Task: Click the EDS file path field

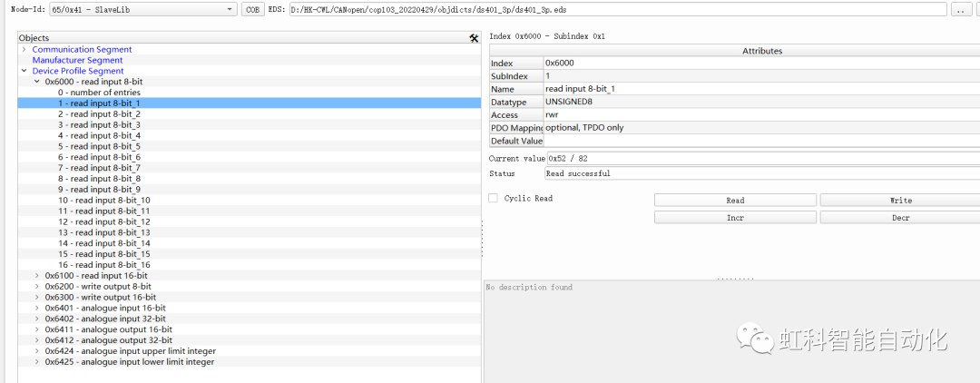Action: [x=615, y=9]
